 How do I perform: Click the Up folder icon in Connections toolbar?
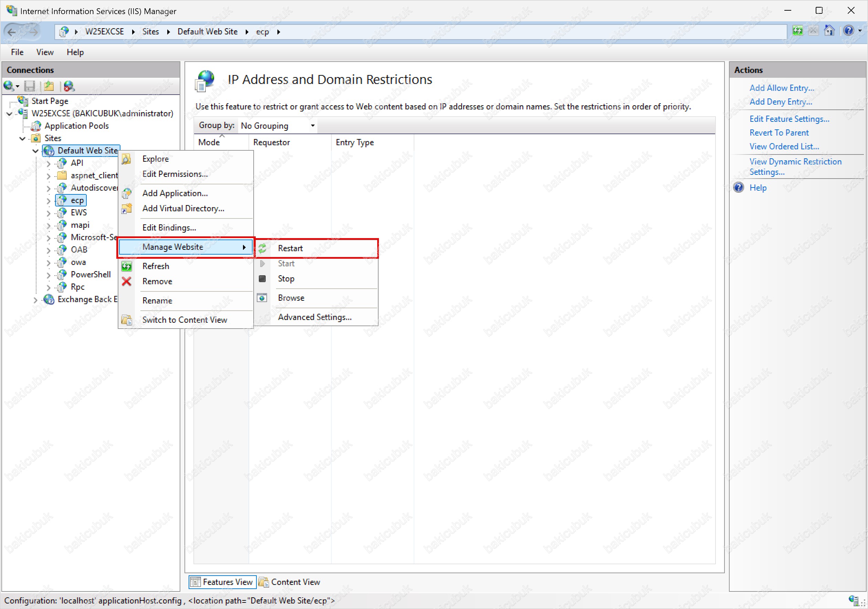49,86
